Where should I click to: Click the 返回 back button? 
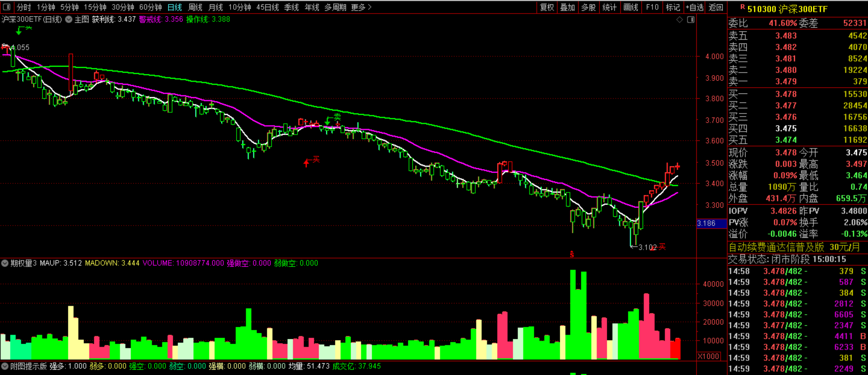click(716, 7)
